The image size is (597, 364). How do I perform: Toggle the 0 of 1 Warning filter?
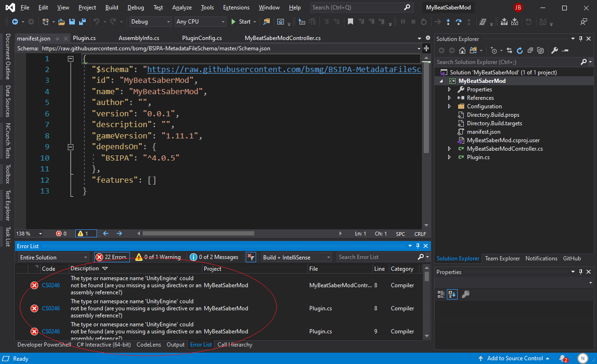click(x=158, y=257)
